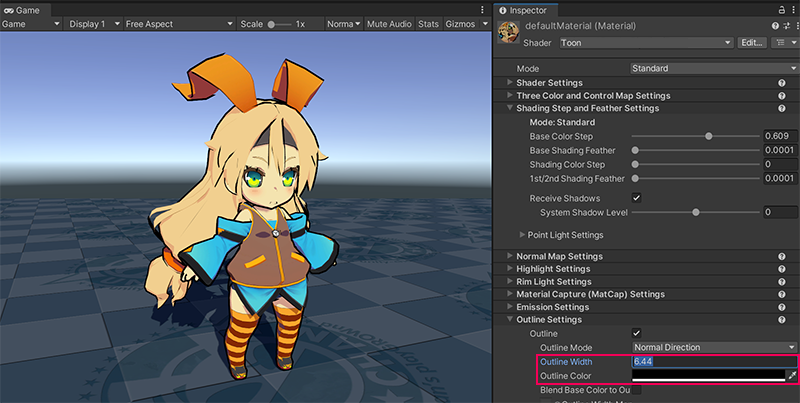Open the Gizmos dropdown arrow
Viewport: 800px width, 403px height.
(485, 24)
